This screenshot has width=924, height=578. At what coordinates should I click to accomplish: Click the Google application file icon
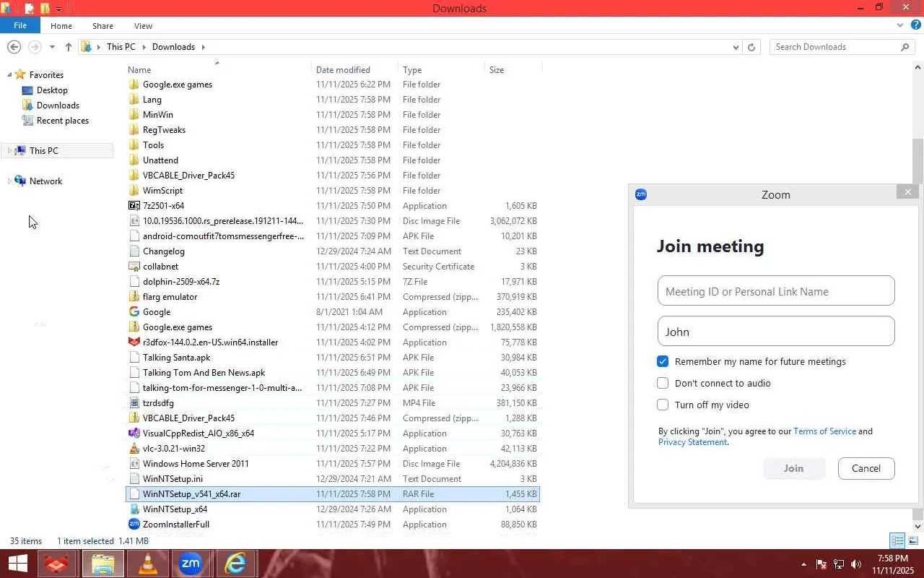coord(134,312)
